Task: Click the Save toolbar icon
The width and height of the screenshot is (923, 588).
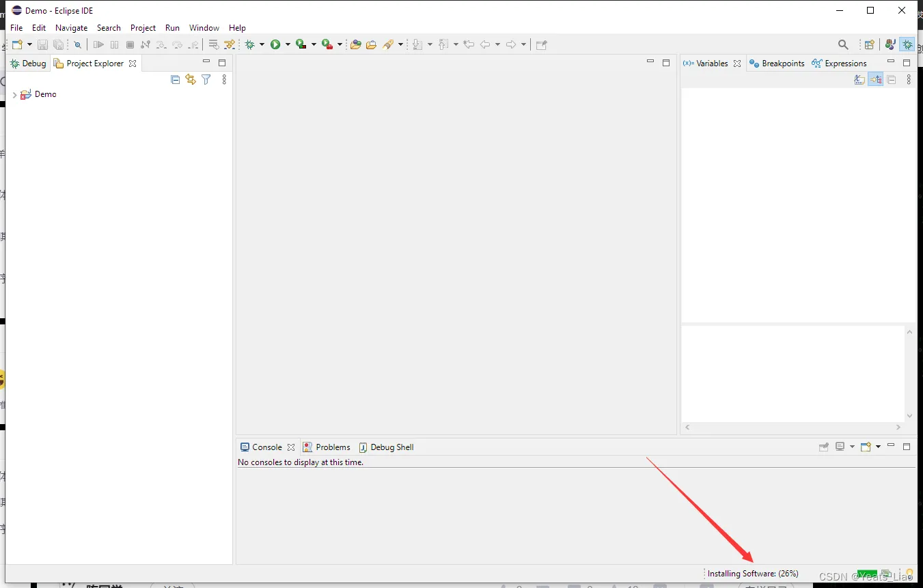Action: [42, 44]
